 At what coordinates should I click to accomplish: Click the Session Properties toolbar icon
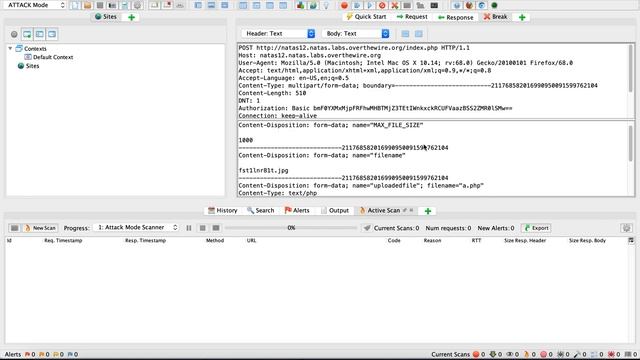click(124, 5)
